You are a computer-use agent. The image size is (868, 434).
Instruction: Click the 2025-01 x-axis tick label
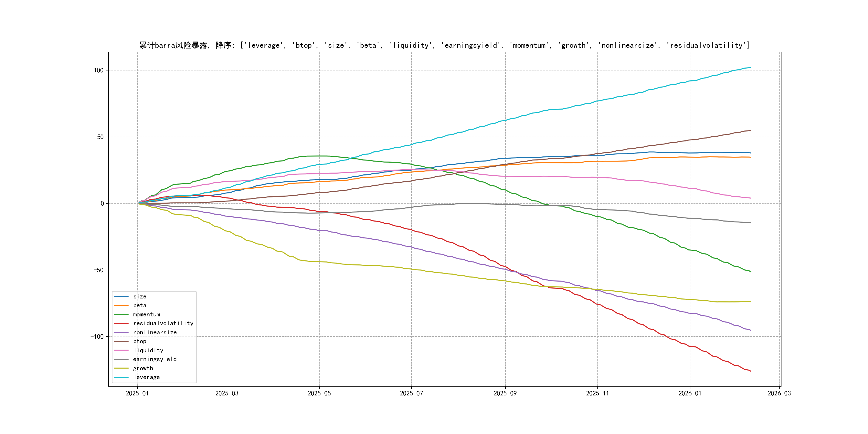tap(137, 393)
